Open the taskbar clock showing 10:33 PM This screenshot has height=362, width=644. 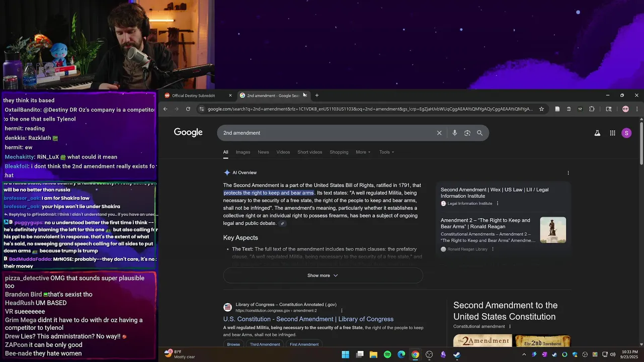tap(629, 354)
